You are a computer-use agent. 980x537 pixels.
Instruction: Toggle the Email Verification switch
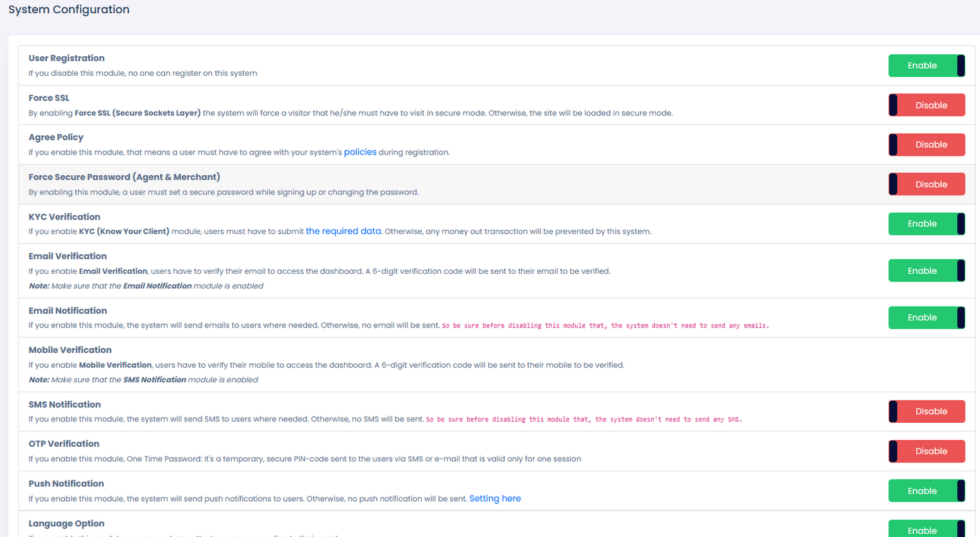click(926, 271)
